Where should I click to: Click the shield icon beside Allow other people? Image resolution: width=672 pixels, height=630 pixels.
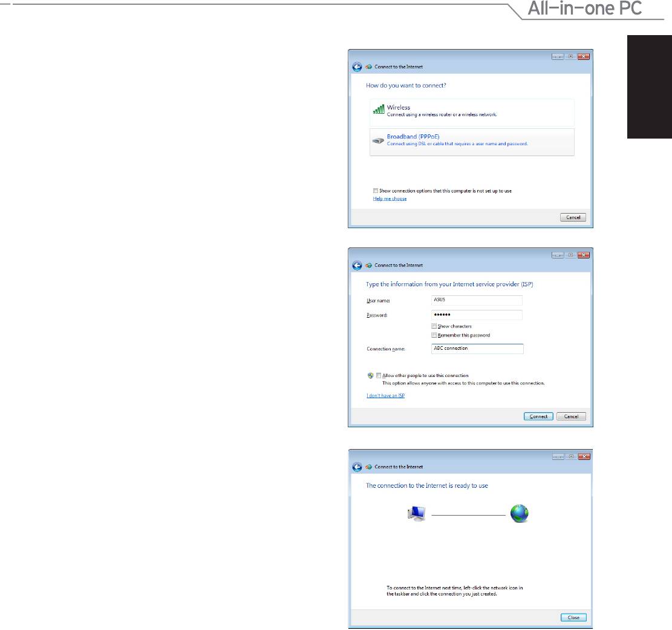370,376
